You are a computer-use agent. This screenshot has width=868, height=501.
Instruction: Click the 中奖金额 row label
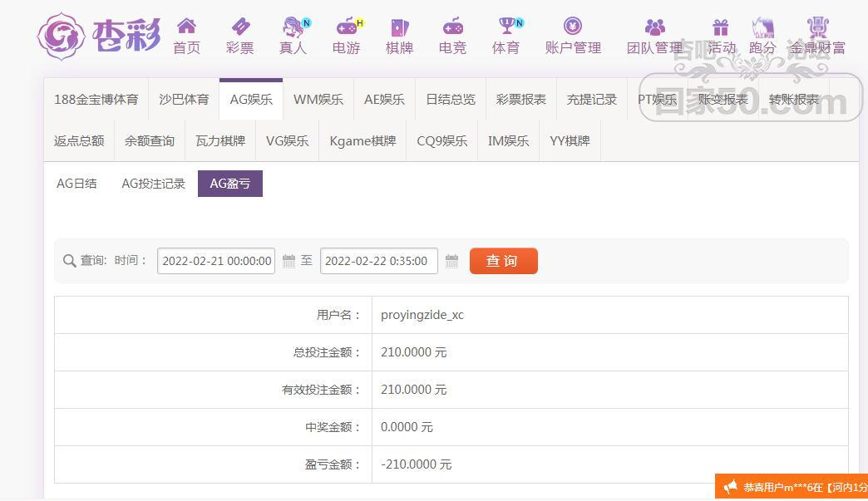tap(333, 427)
